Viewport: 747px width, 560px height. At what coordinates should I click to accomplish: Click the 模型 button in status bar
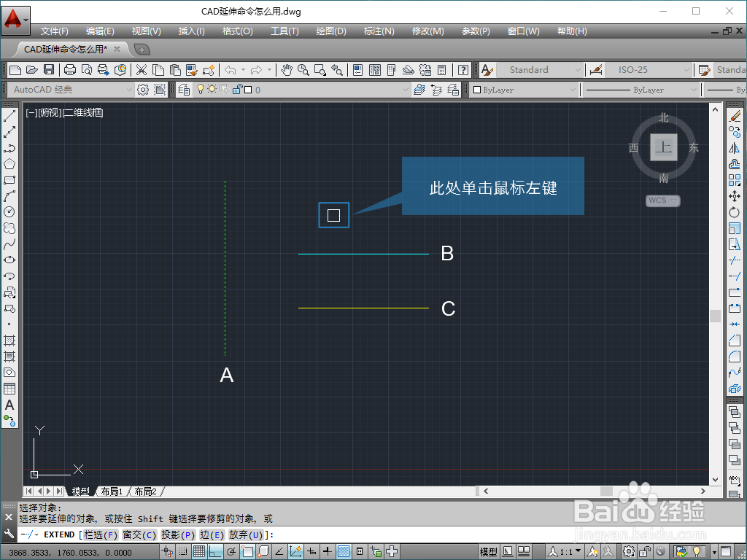pyautogui.click(x=488, y=551)
